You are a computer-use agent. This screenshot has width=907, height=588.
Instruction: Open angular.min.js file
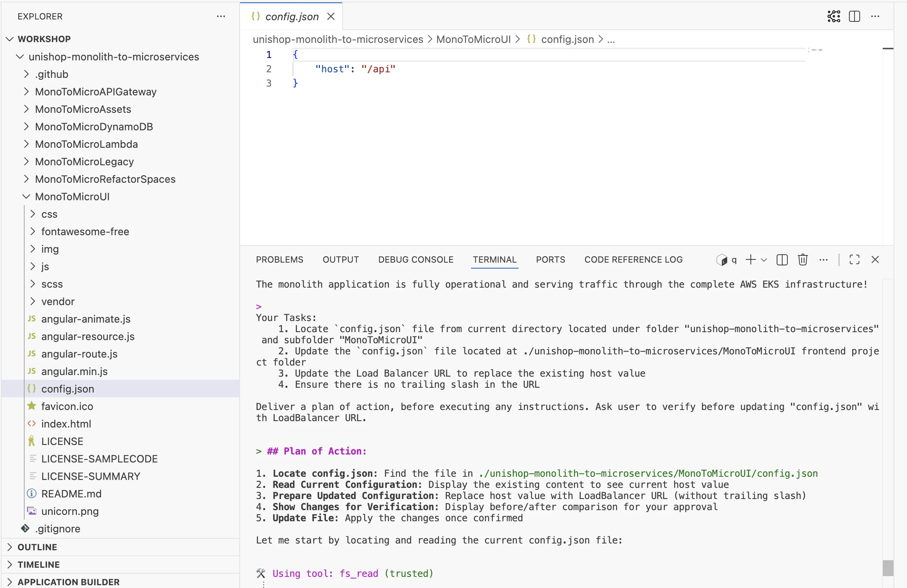[120, 371]
